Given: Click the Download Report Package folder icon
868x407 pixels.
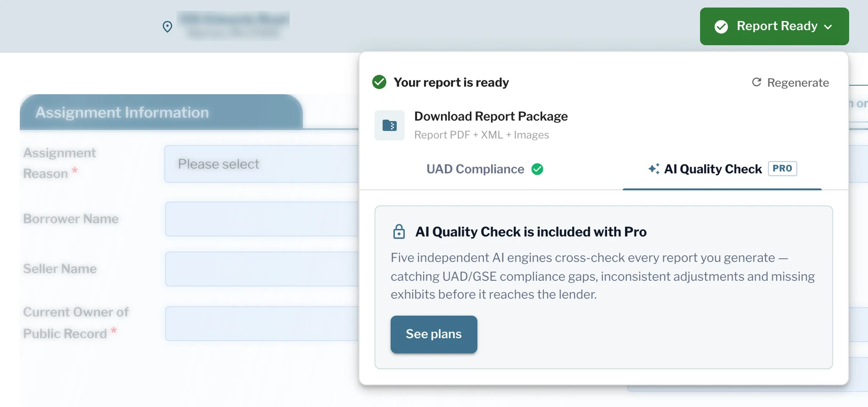Looking at the screenshot, I should (390, 125).
